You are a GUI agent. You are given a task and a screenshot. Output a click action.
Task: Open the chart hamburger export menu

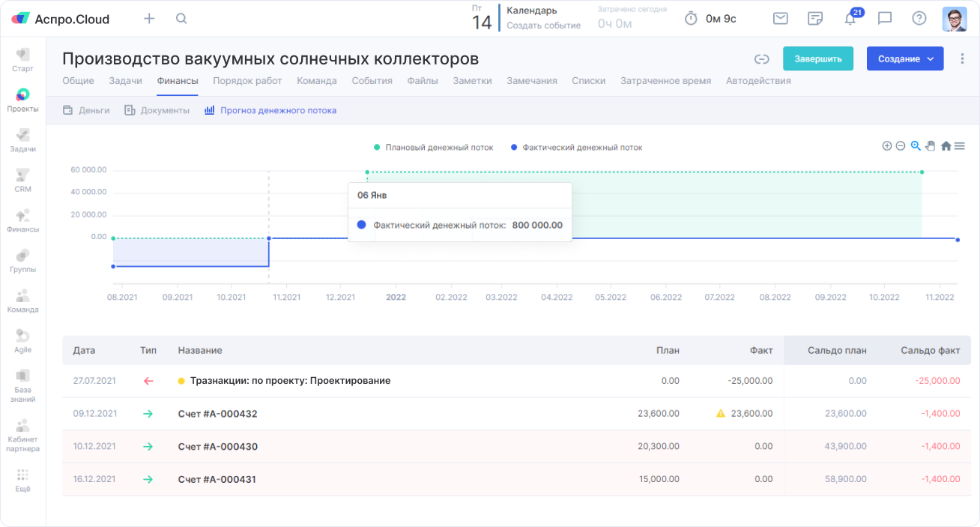pyautogui.click(x=959, y=146)
